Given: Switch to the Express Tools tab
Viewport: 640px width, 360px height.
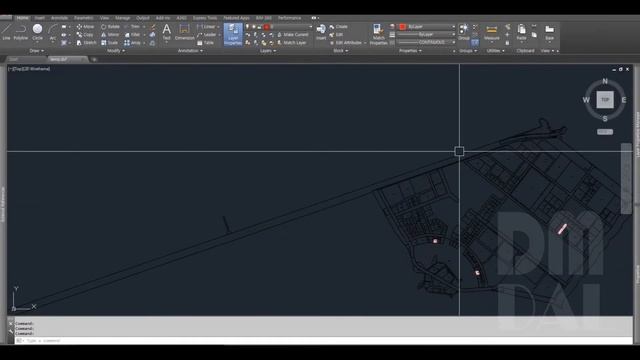Looking at the screenshot, I should (205, 18).
